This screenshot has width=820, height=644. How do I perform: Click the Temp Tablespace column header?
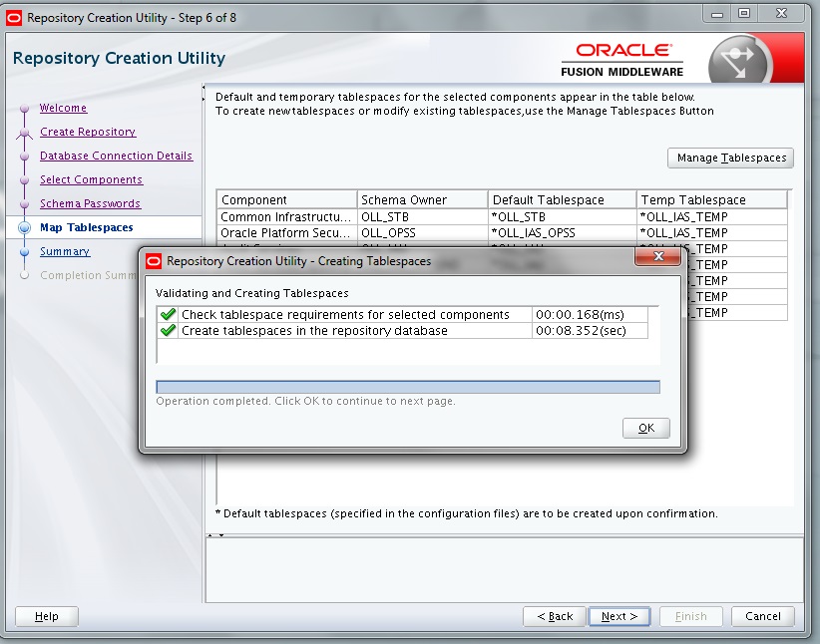tap(711, 199)
